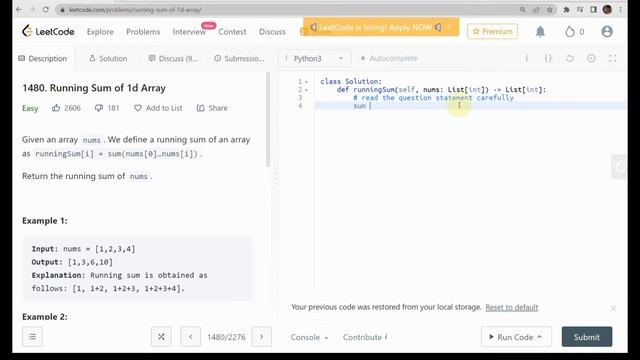The width and height of the screenshot is (640, 360).
Task: Reset code with the revert arrow icon
Action: click(x=570, y=58)
